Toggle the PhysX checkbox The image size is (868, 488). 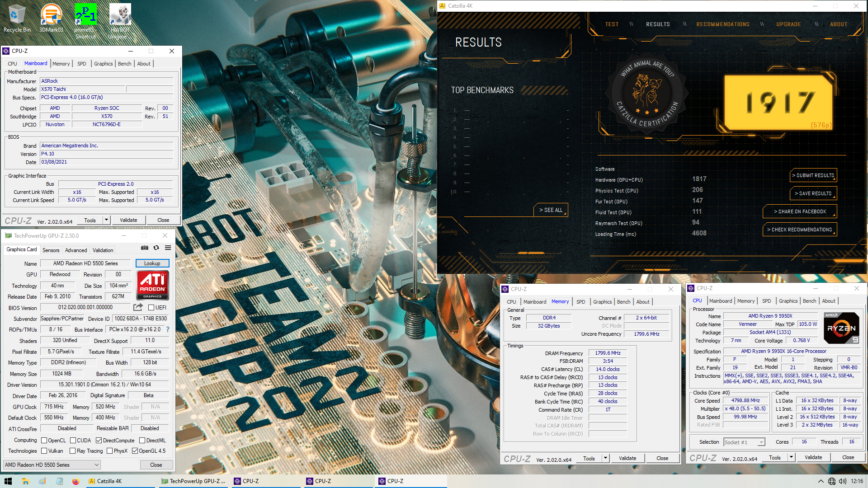coord(109,451)
